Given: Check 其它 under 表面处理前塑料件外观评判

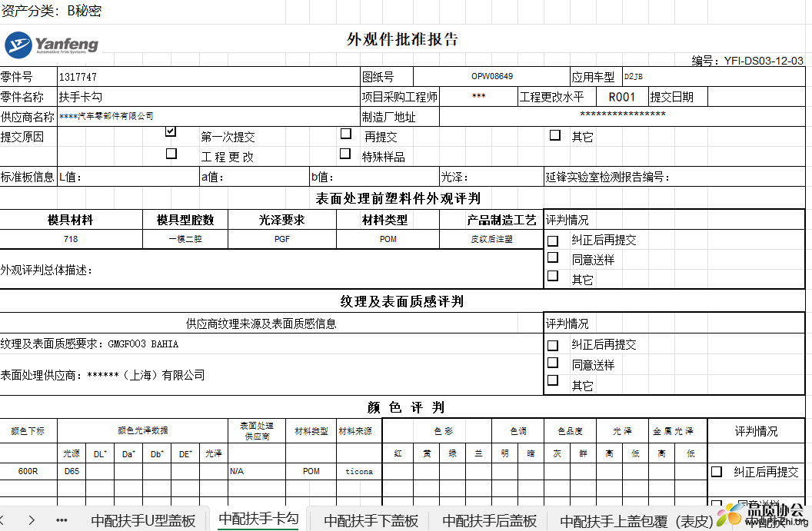Looking at the screenshot, I should pyautogui.click(x=553, y=275).
